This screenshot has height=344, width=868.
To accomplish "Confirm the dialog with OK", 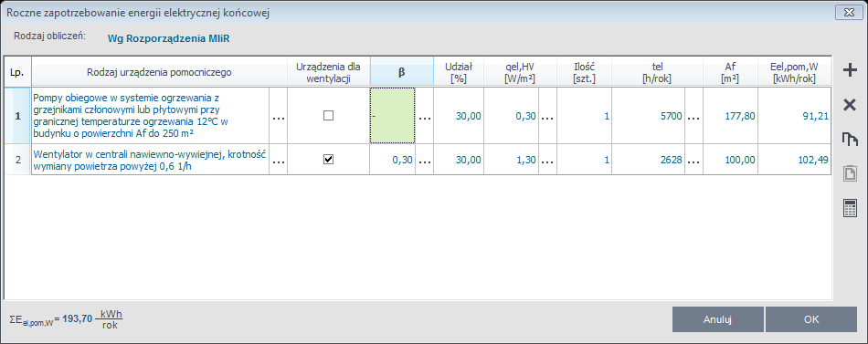I will coord(811,319).
